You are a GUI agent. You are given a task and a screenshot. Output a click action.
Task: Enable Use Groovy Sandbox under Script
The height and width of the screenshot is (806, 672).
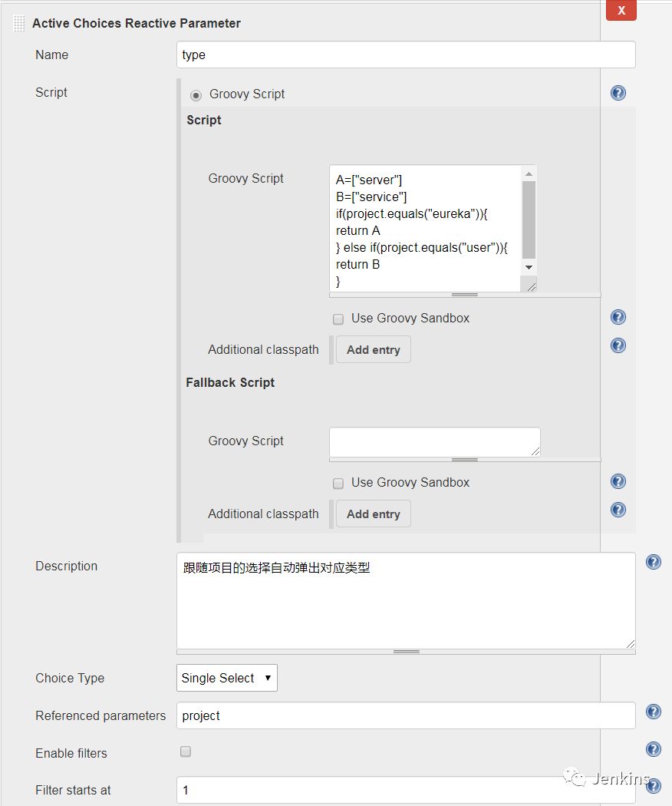point(338,319)
